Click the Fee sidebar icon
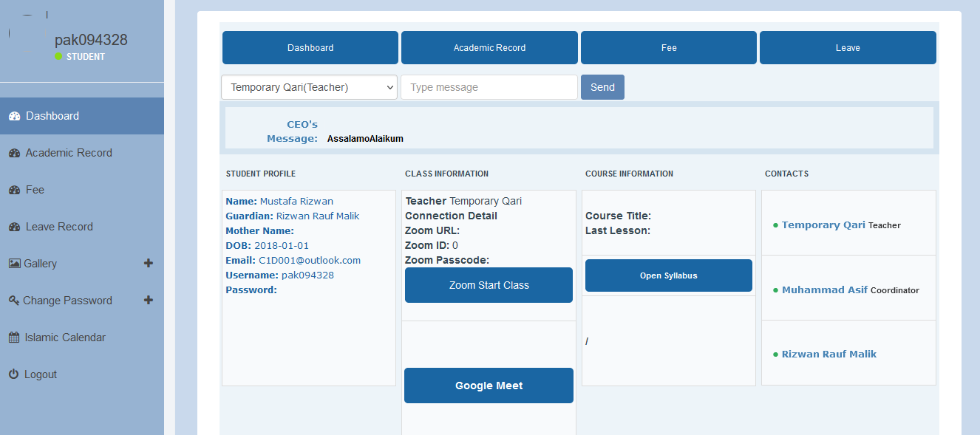 pos(14,190)
